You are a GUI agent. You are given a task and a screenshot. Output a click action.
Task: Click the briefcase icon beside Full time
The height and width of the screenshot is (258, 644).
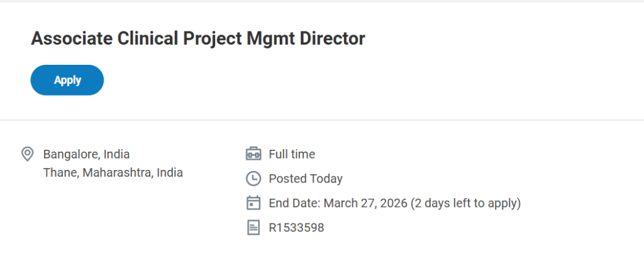click(x=253, y=154)
